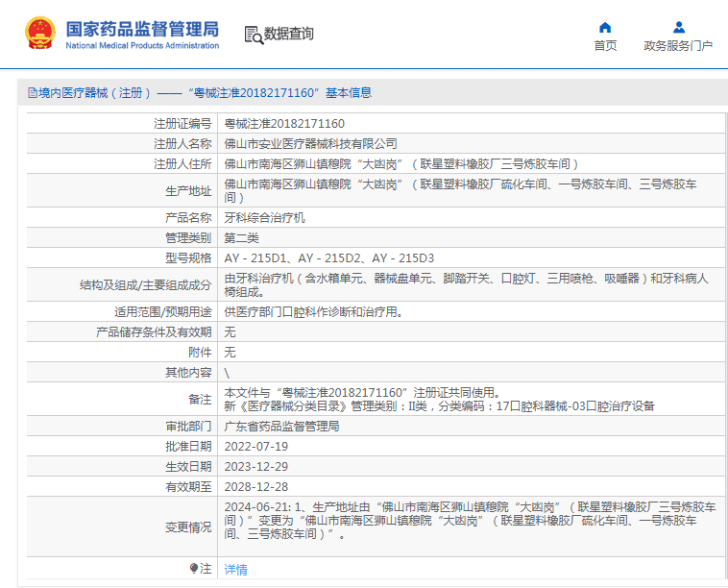Click the 产品名称 row label
Screen dimensions: 728x588
[188, 217]
